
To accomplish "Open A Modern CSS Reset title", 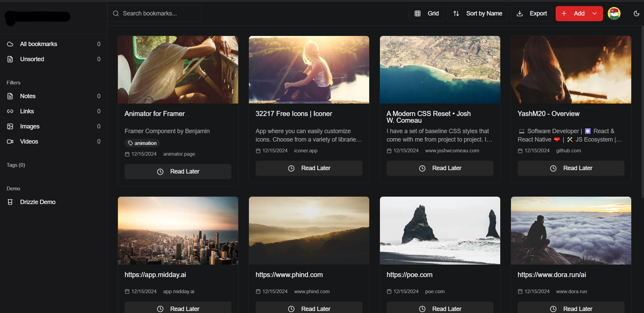I will pos(429,117).
